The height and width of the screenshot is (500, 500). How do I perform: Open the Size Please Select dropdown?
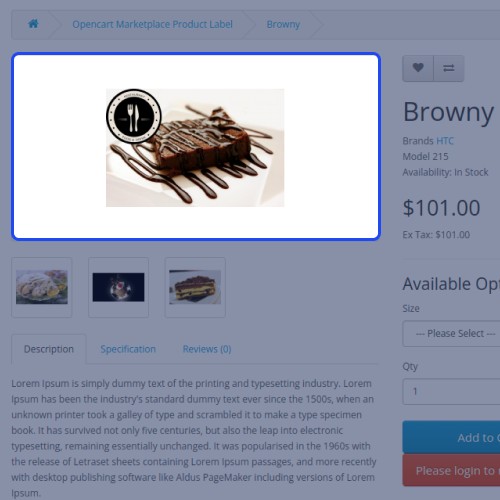point(451,334)
